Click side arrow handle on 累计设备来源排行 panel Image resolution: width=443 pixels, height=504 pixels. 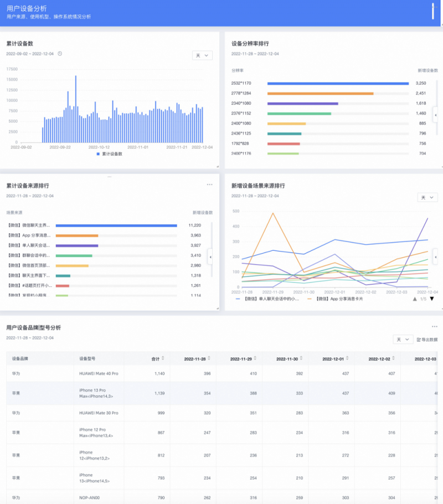click(210, 256)
